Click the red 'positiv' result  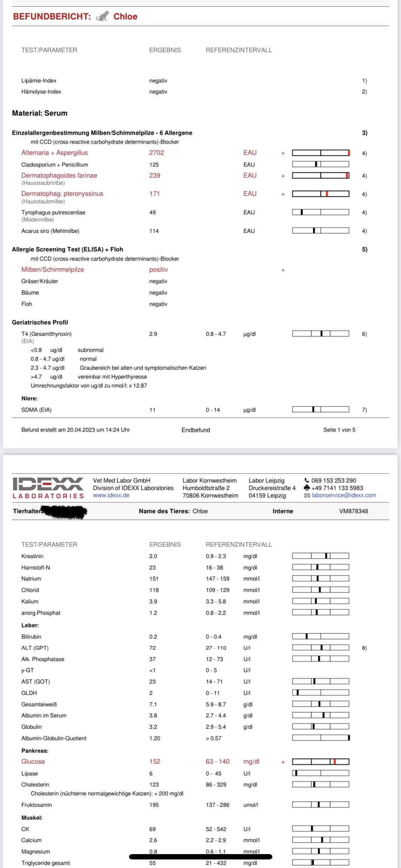click(x=159, y=269)
